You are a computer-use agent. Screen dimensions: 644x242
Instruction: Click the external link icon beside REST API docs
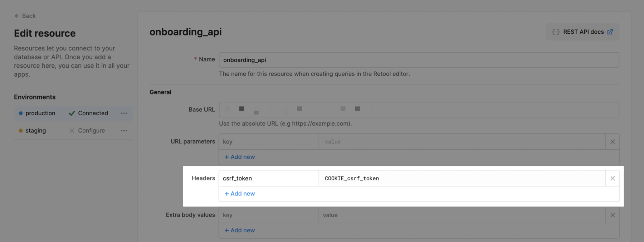pos(610,32)
